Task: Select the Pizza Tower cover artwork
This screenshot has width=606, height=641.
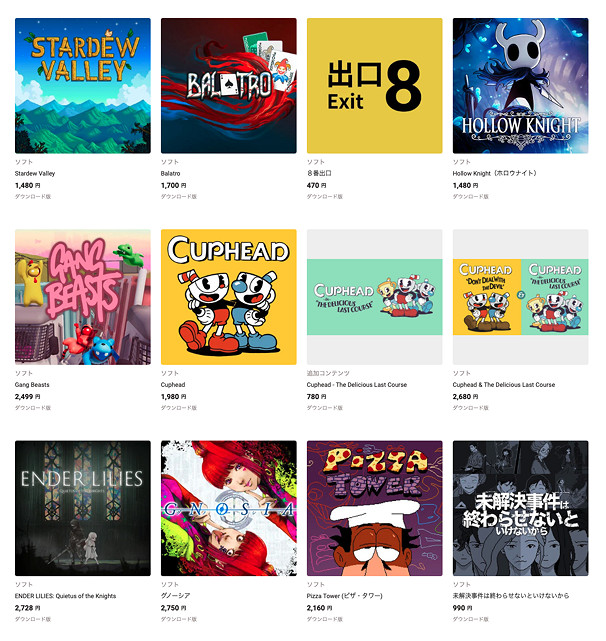Action: coord(375,509)
